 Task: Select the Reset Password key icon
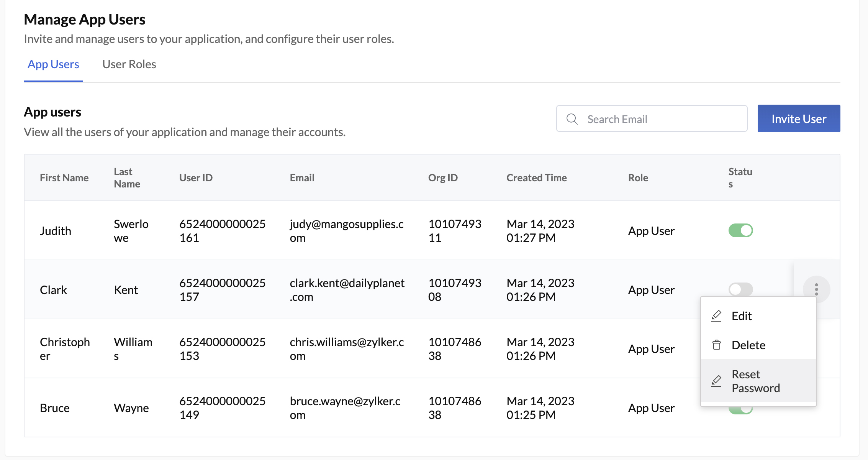[x=716, y=381]
